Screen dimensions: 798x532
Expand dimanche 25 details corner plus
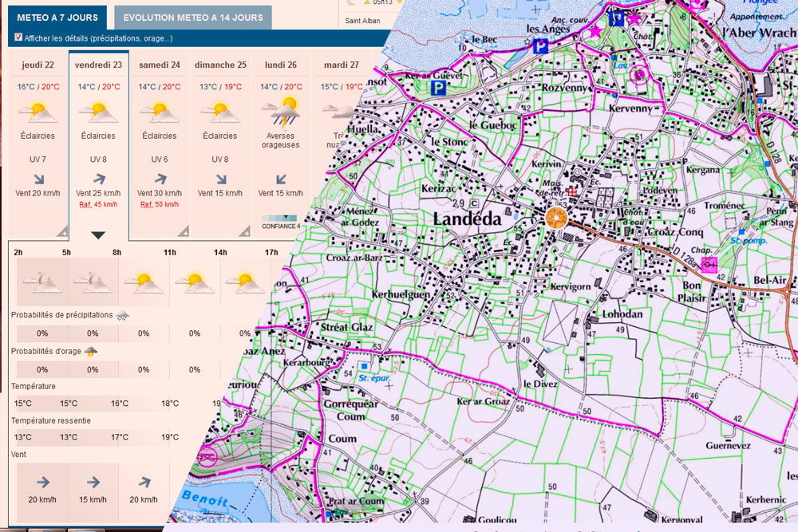245,232
